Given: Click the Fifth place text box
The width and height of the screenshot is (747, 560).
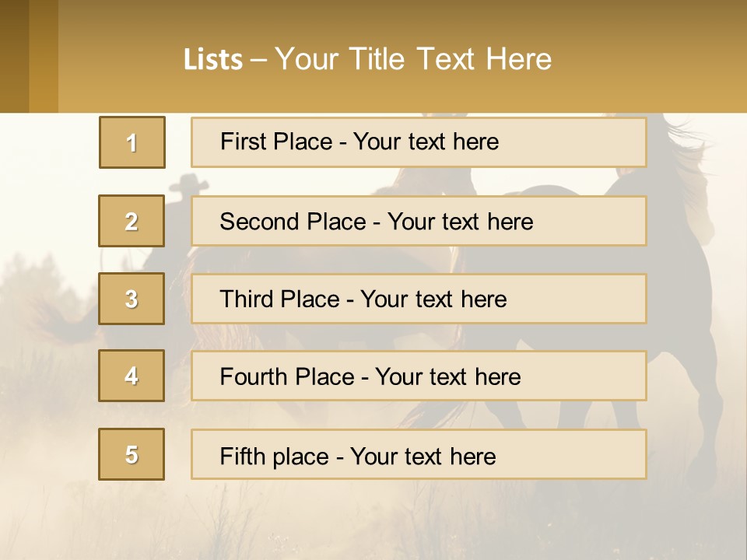Looking at the screenshot, I should click(x=419, y=454).
